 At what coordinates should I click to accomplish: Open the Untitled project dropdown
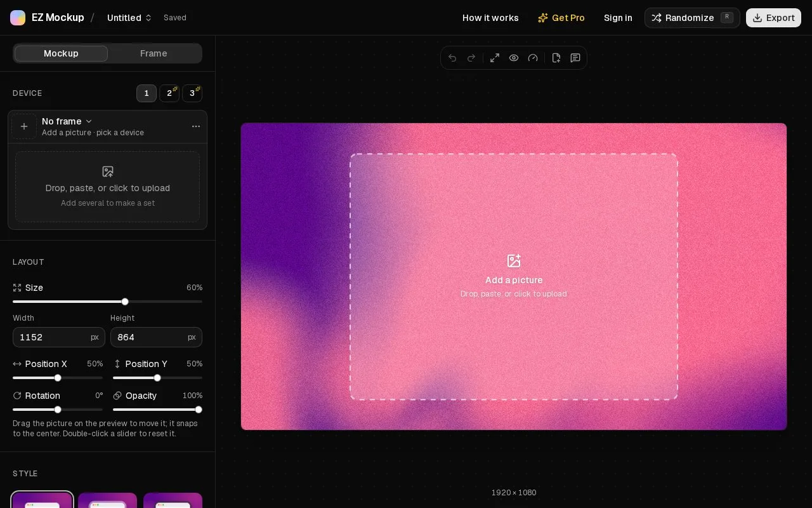point(129,18)
